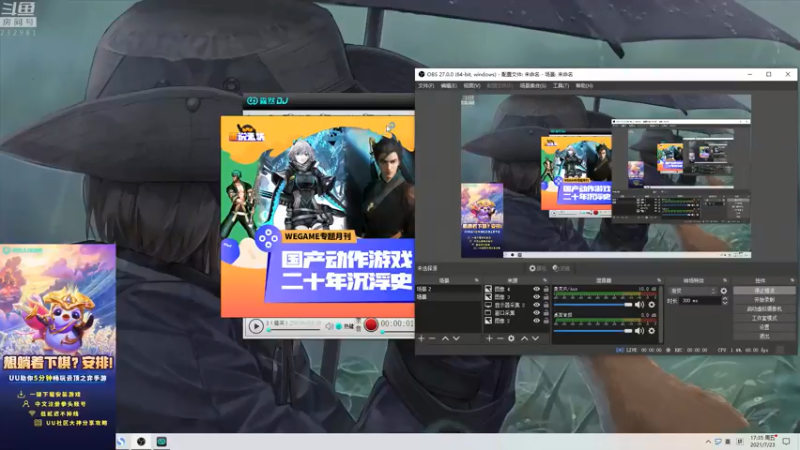This screenshot has width=800, height=450.
Task: Pop out the 混音器 dock with its header icon
Action: point(659,280)
